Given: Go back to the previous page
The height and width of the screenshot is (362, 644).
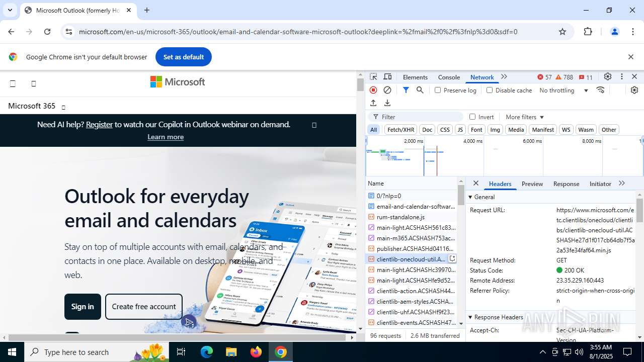Looking at the screenshot, I should click(x=11, y=32).
